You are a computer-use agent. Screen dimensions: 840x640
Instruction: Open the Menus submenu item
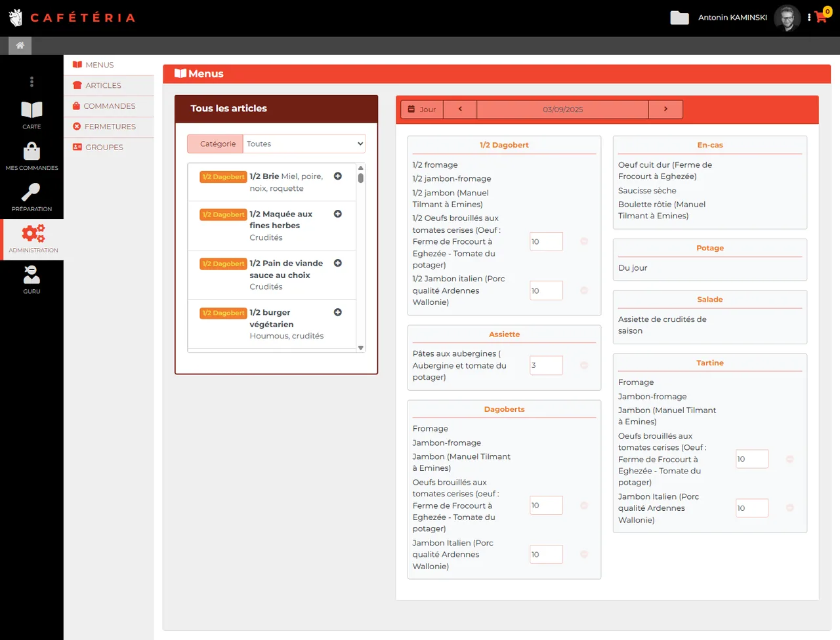(109, 65)
